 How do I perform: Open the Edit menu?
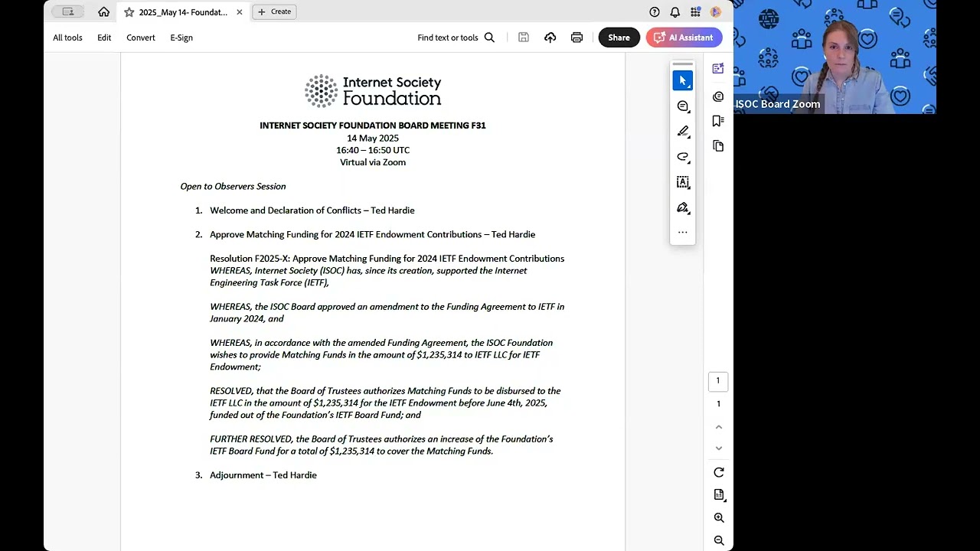pos(104,37)
